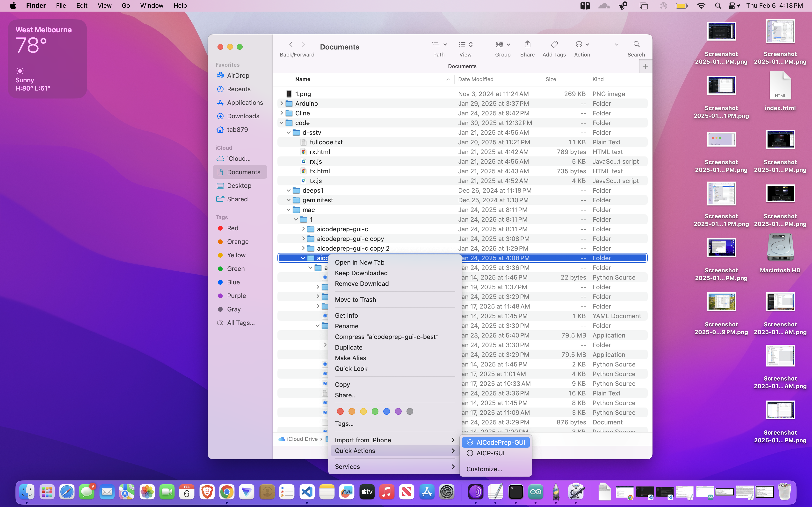Click the Share toolbar icon
This screenshot has height=507, width=812.
pyautogui.click(x=527, y=44)
